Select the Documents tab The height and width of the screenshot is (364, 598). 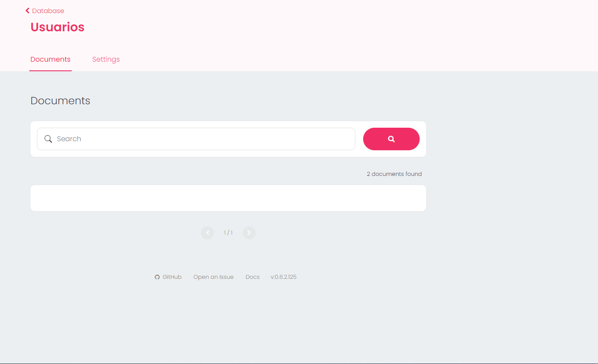[50, 59]
